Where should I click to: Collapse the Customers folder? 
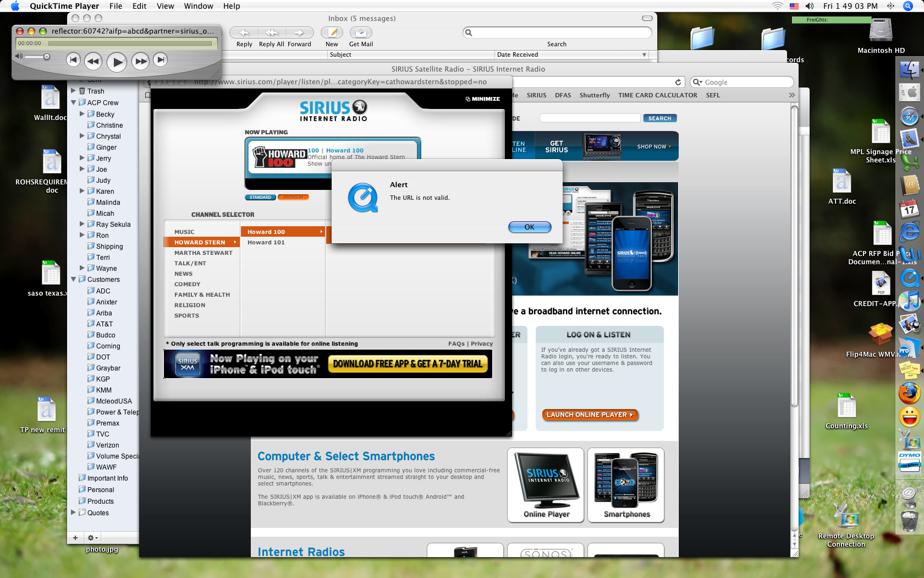tap(73, 279)
